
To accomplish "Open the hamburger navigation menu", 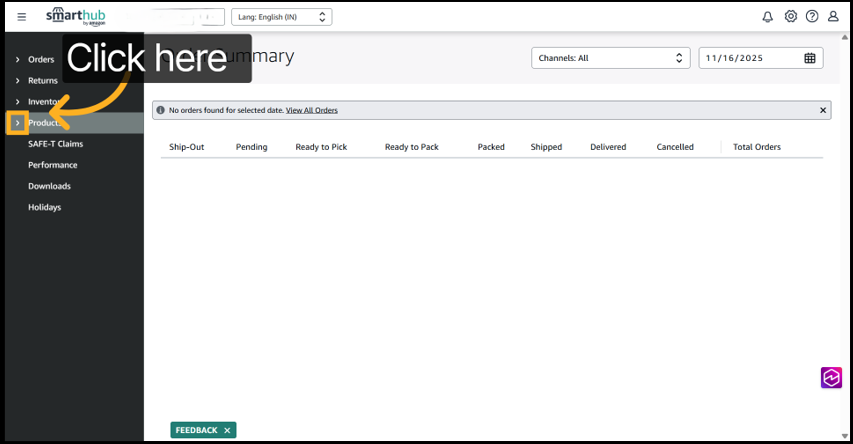I will [x=22, y=17].
